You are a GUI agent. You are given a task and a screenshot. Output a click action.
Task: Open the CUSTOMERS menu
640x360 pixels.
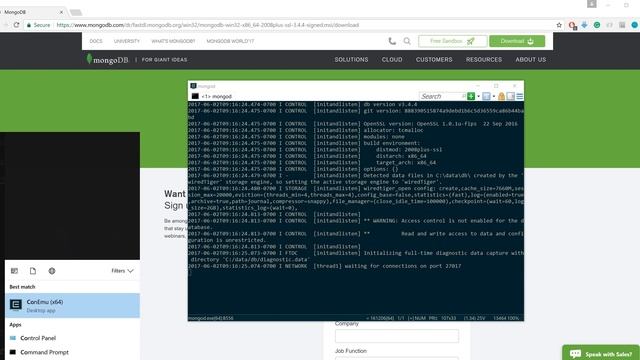[434, 60]
